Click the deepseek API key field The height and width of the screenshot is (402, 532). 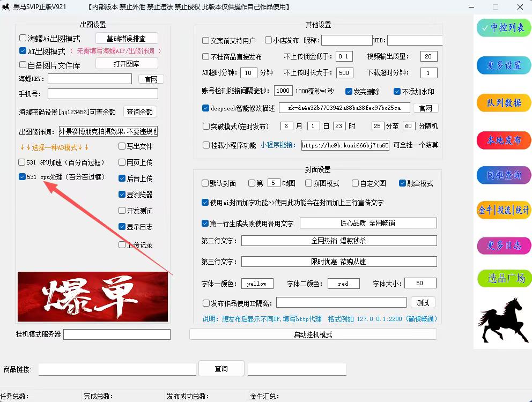344,108
